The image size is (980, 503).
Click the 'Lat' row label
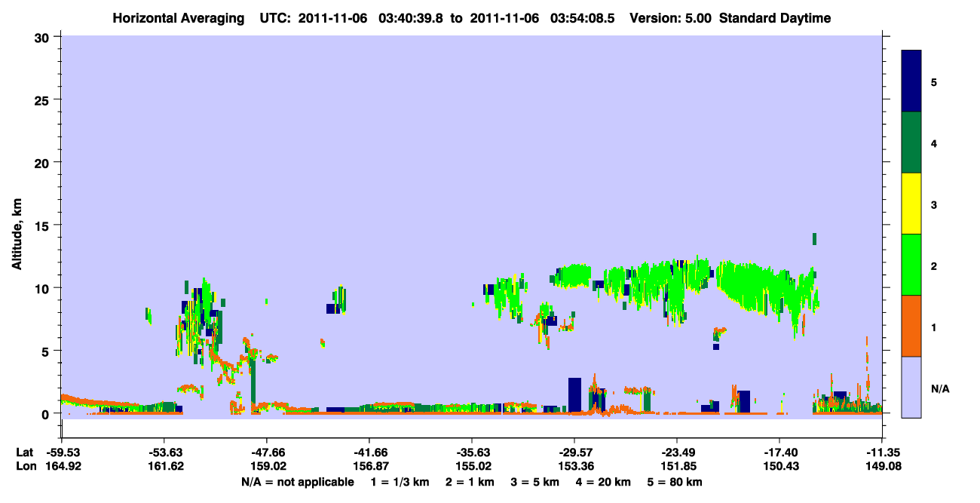point(24,452)
